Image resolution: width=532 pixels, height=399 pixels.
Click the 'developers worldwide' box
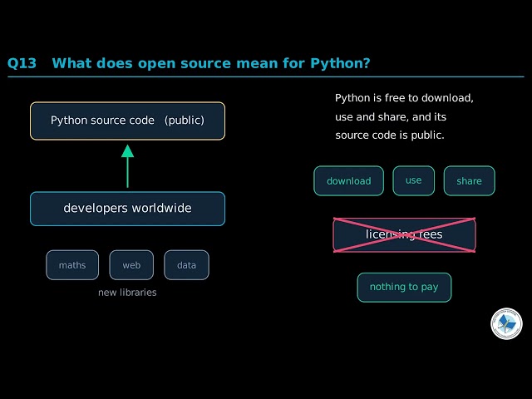[127, 209]
